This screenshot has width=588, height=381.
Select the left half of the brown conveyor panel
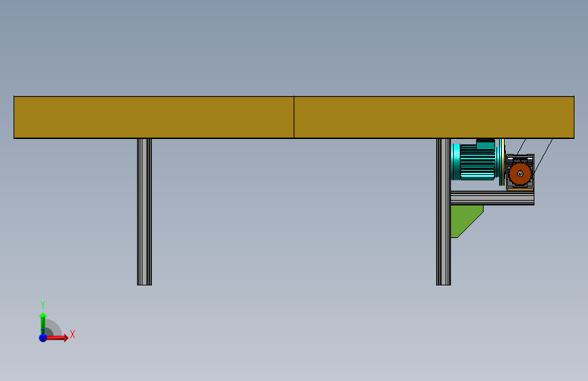pos(154,117)
